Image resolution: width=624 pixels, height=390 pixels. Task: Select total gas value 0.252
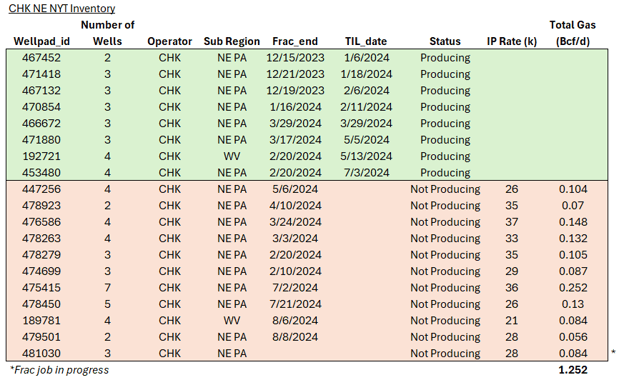(x=573, y=288)
